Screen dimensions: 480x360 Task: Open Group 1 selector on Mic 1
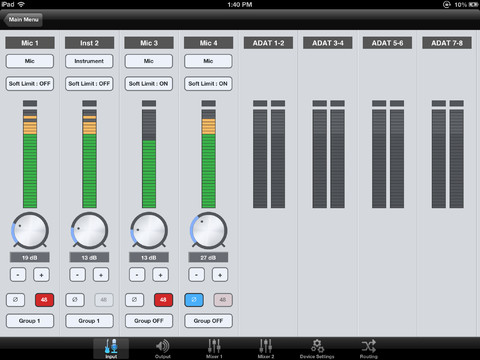pos(30,321)
